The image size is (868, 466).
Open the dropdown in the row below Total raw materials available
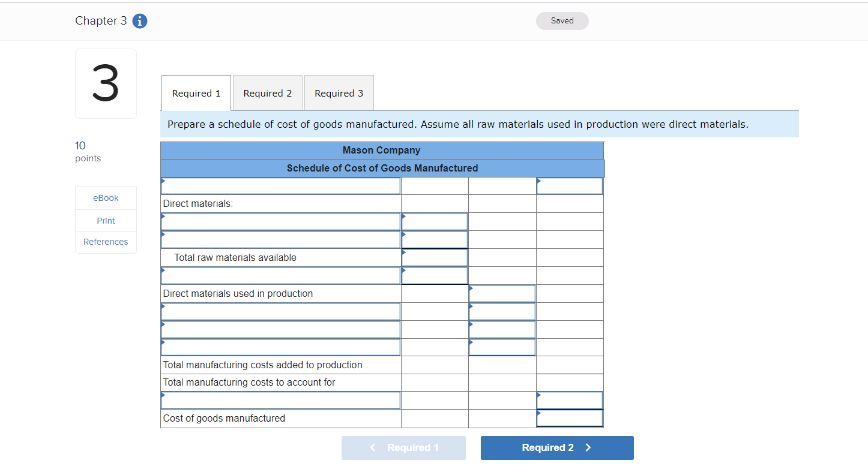pyautogui.click(x=280, y=275)
